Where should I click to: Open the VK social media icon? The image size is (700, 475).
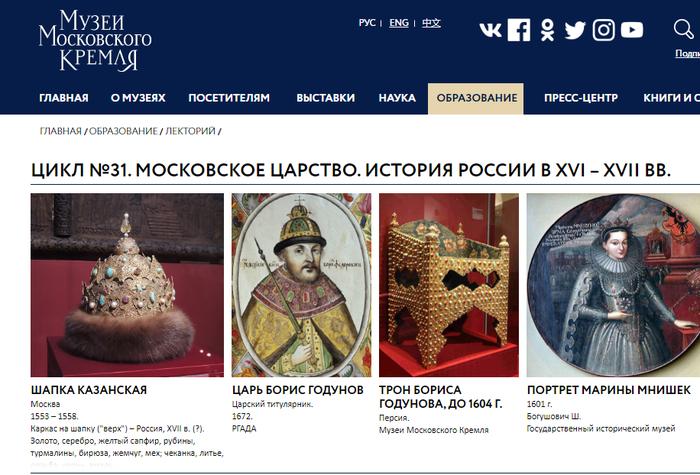coord(490,30)
